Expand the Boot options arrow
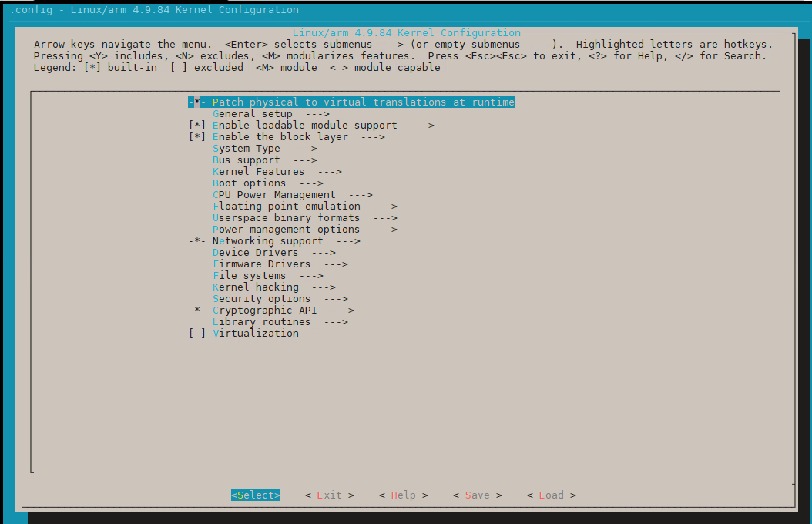812x524 pixels. pyautogui.click(x=311, y=183)
